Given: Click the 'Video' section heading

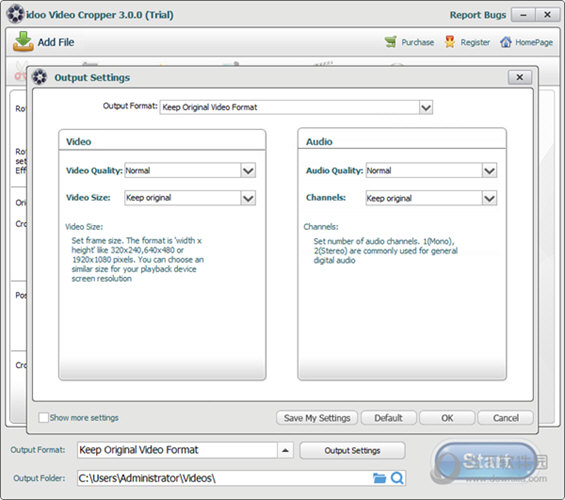Looking at the screenshot, I should [x=79, y=142].
